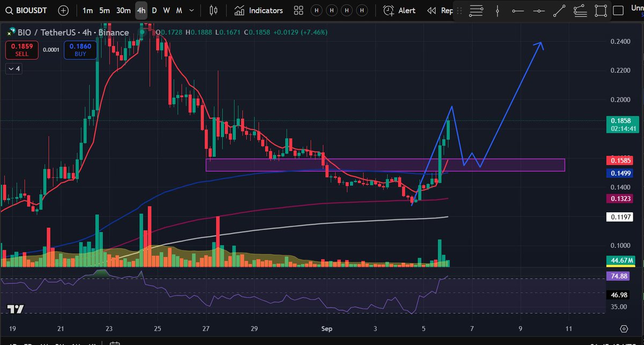The height and width of the screenshot is (345, 644).
Task: Start bar Replay mode
Action: [x=439, y=10]
